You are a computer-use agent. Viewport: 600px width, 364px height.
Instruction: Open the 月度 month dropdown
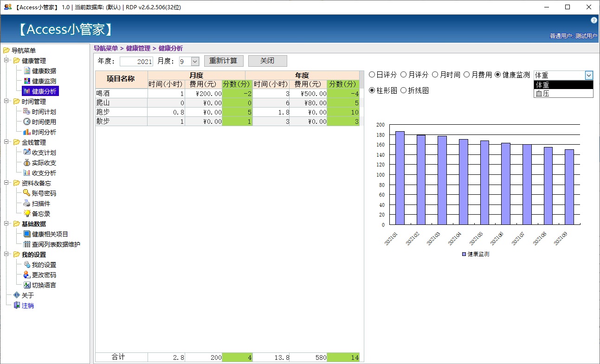coord(195,61)
